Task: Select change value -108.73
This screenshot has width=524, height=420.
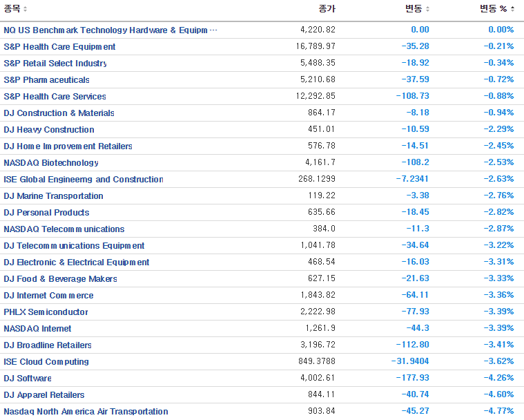Action: [412, 96]
